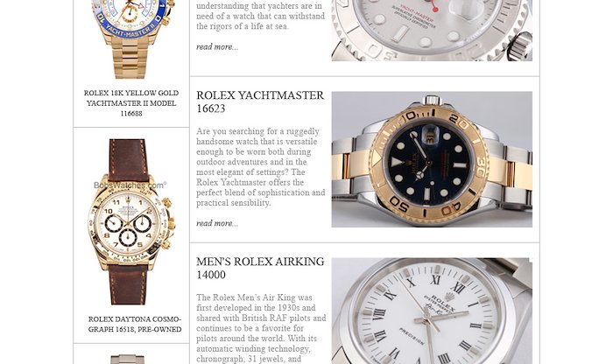Image resolution: width=613 pixels, height=364 pixels.
Task: Click the Rolex 18K Yellow Gold Yachtmaster II title
Action: (131, 103)
